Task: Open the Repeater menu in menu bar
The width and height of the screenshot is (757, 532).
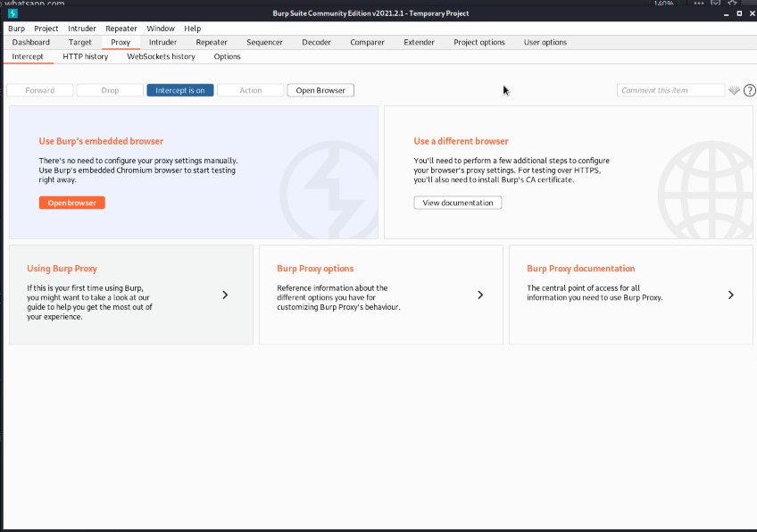Action: pyautogui.click(x=121, y=29)
